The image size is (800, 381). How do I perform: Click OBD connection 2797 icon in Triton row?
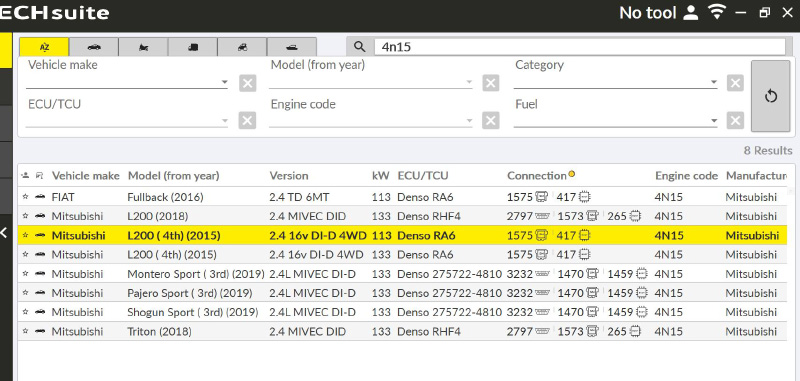pyautogui.click(x=542, y=332)
